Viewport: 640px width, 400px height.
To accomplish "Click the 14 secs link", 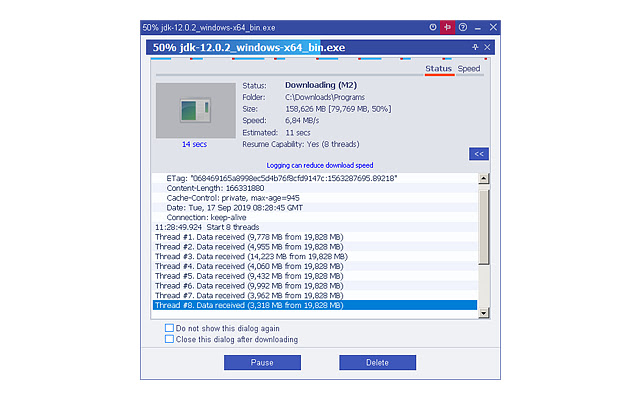I will [x=194, y=144].
